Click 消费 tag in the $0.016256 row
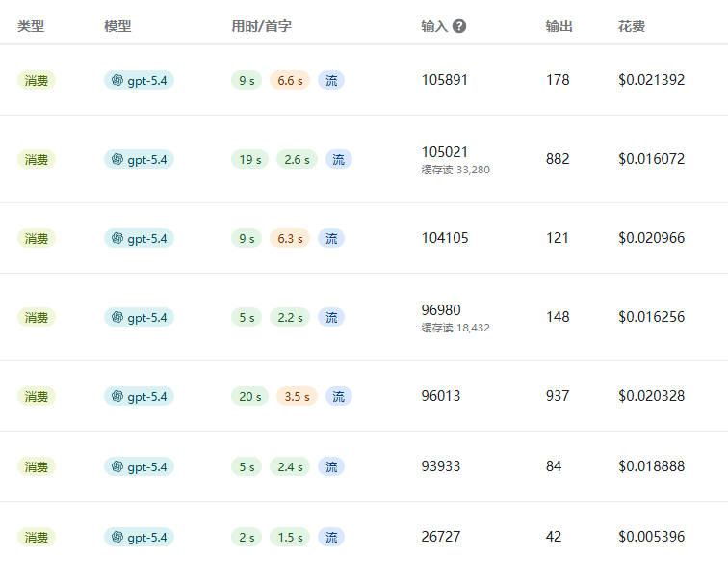Image resolution: width=728 pixels, height=583 pixels. coord(37,317)
